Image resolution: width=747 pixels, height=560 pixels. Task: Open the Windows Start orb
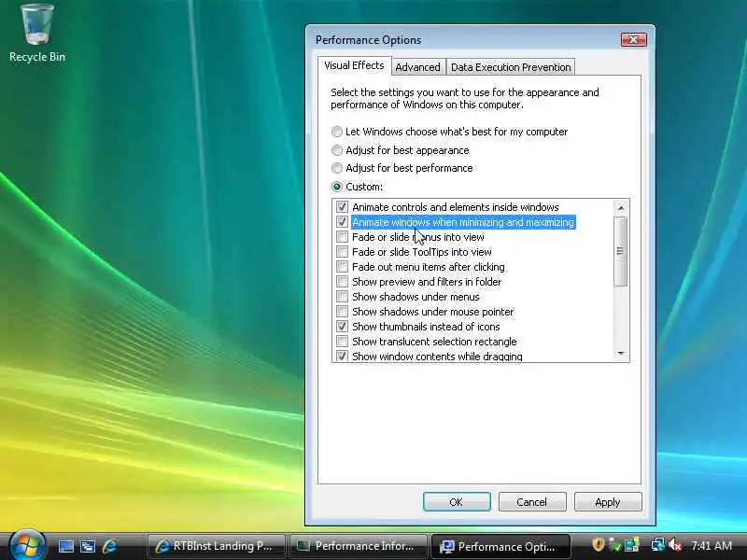pos(27,545)
